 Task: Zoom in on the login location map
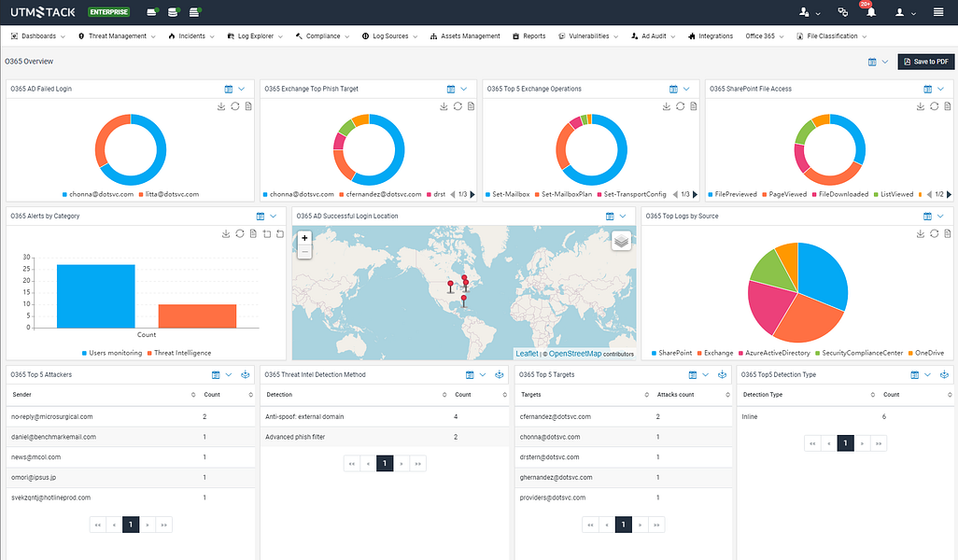(x=304, y=238)
